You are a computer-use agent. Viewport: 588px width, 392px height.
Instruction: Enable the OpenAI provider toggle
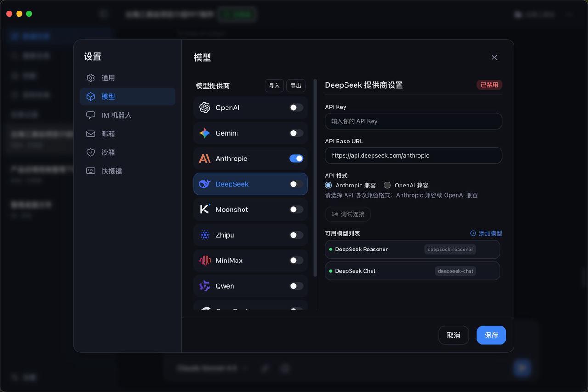point(296,108)
